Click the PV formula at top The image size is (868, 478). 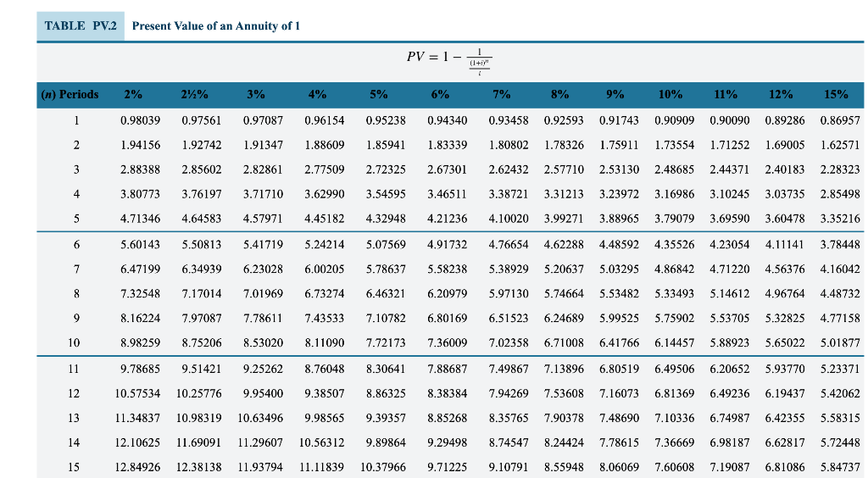click(449, 61)
